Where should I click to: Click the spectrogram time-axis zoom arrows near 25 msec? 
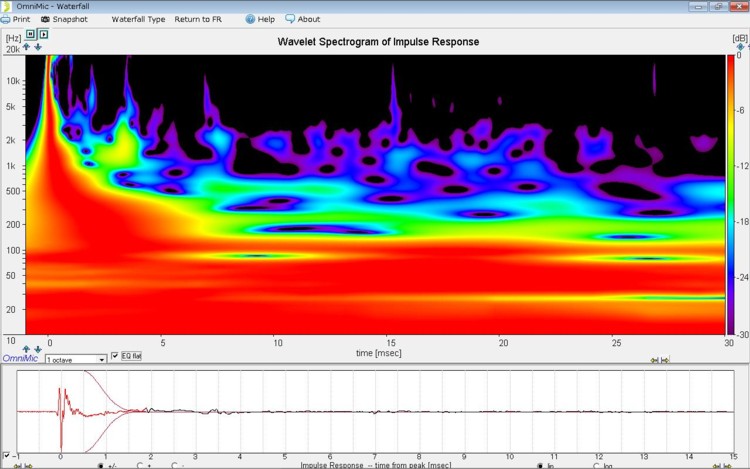coord(660,360)
